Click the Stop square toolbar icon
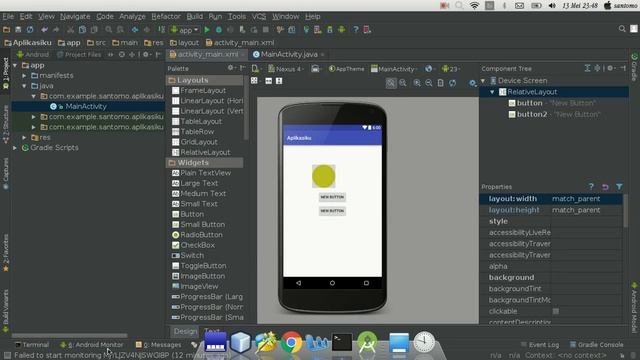Screen dimensions: 640x360 tap(266, 29)
